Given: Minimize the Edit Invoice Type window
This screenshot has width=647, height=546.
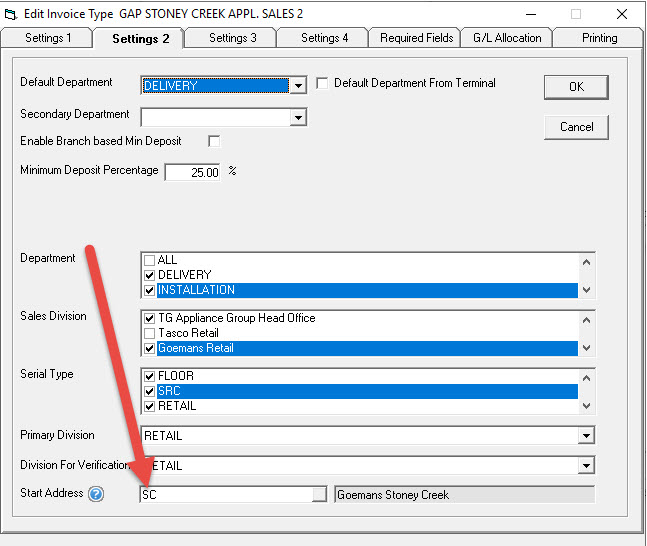Looking at the screenshot, I should [x=531, y=14].
